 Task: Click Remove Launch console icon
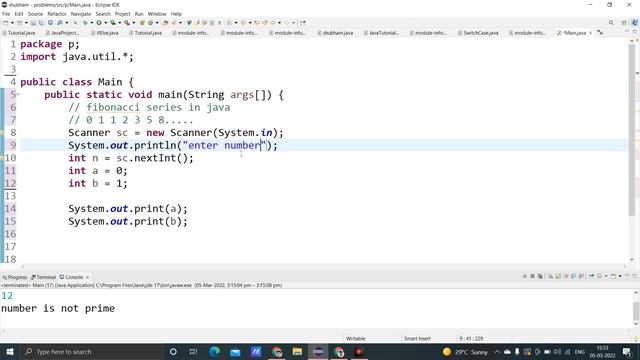(532, 276)
